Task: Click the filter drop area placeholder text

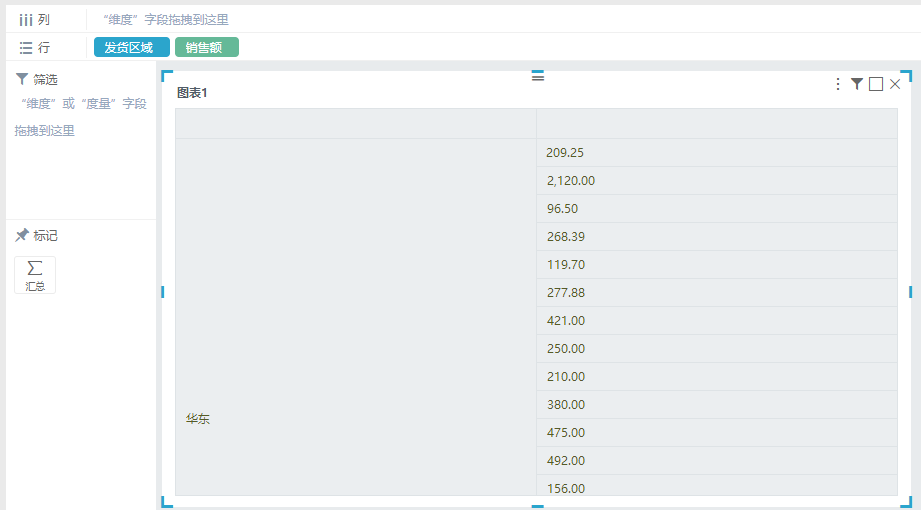Action: (x=80, y=117)
